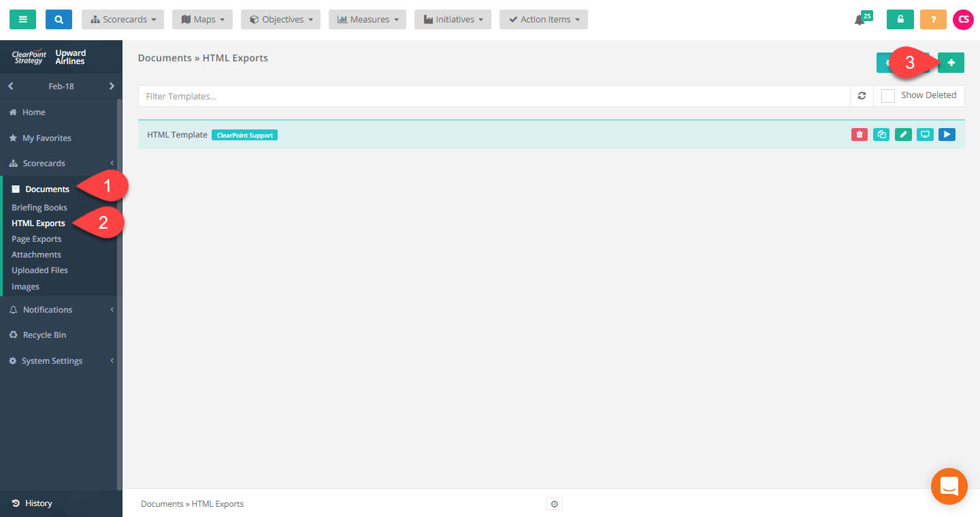Screen dimensions: 980x517
Task: Toggle the hamburger sidebar menu button
Action: (22, 20)
